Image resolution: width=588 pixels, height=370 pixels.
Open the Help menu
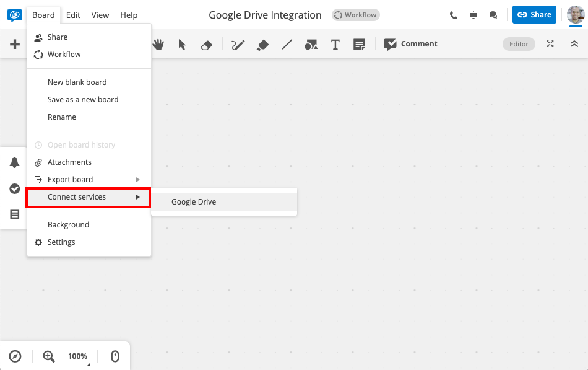click(129, 15)
